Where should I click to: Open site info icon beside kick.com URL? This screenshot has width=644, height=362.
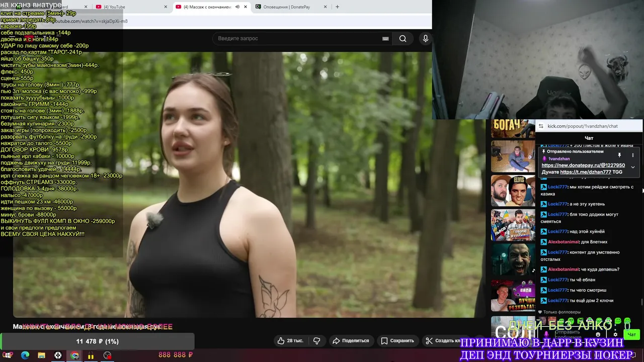click(541, 126)
